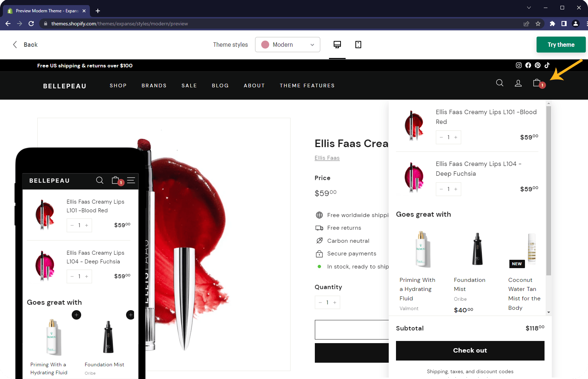Decrease quantity of L104 Deep Fuchsia in cart
This screenshot has height=379, width=588.
click(441, 189)
